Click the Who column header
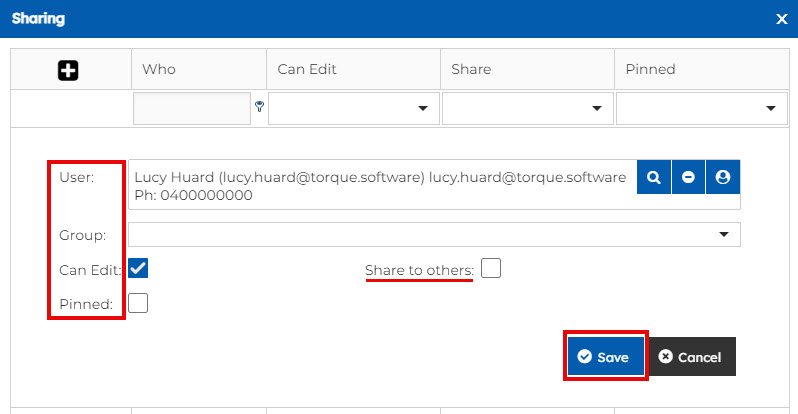Viewport: 798px width, 414px height. 159,70
